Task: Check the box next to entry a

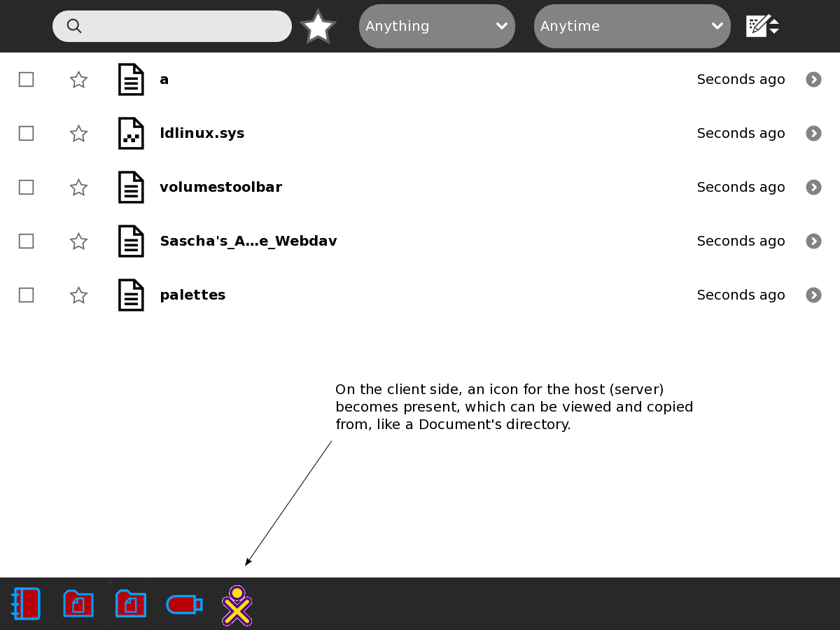Action: pos(26,80)
